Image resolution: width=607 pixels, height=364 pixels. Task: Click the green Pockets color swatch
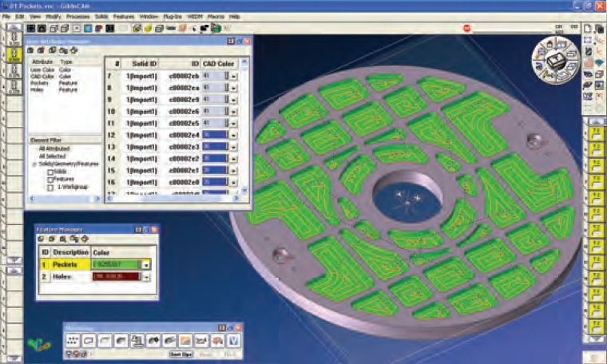click(116, 264)
